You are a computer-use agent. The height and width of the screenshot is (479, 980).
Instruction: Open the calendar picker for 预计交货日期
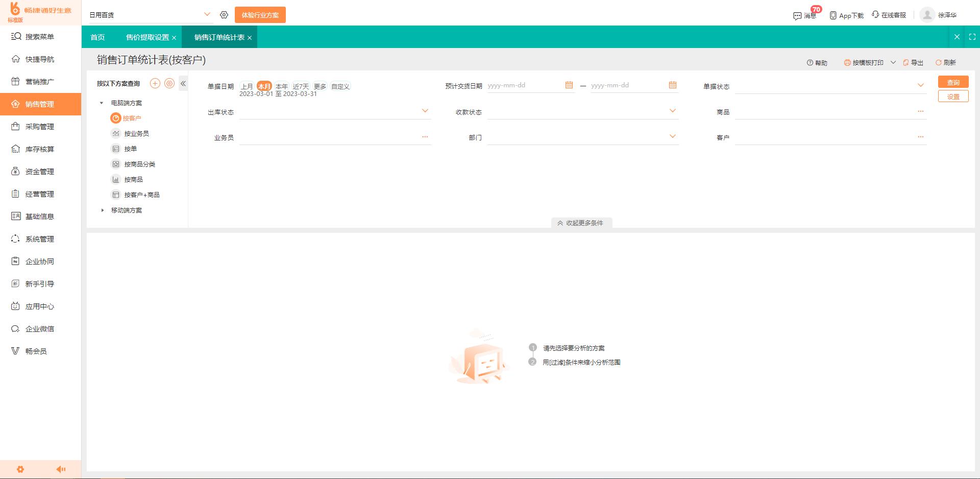point(570,85)
